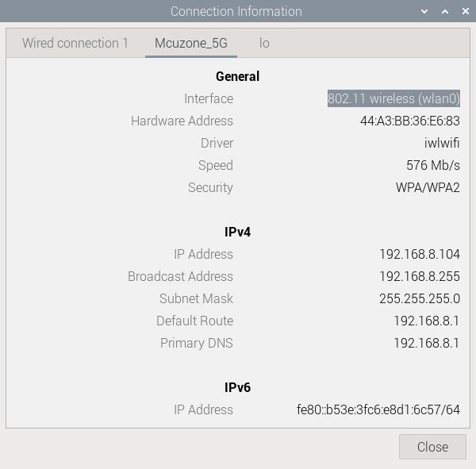Open the lo tab

click(264, 44)
